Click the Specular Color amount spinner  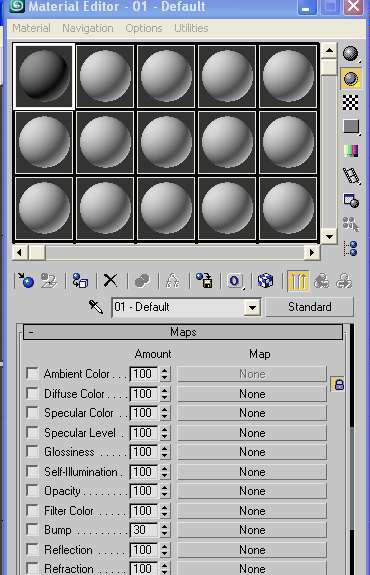[165, 413]
